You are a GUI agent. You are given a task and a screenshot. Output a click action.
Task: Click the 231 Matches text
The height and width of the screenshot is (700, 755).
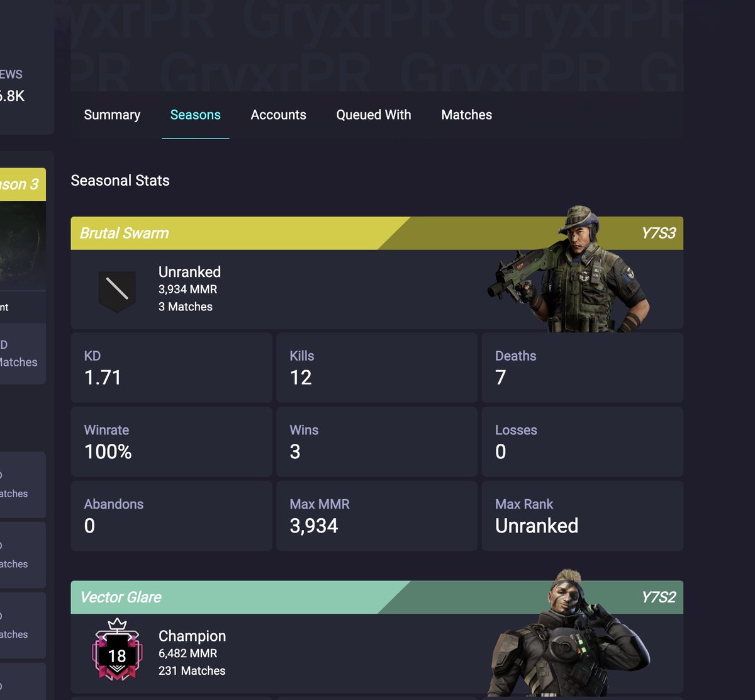click(192, 671)
